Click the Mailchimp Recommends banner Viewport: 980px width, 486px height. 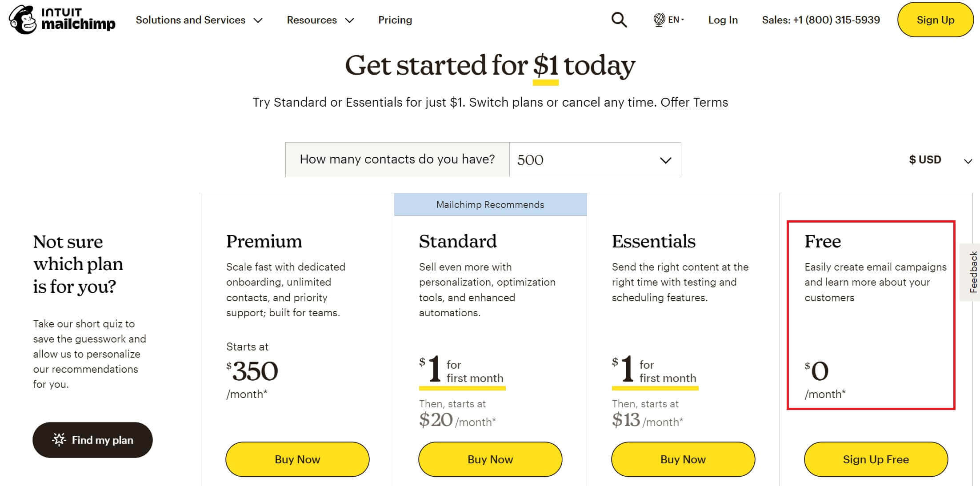(490, 204)
